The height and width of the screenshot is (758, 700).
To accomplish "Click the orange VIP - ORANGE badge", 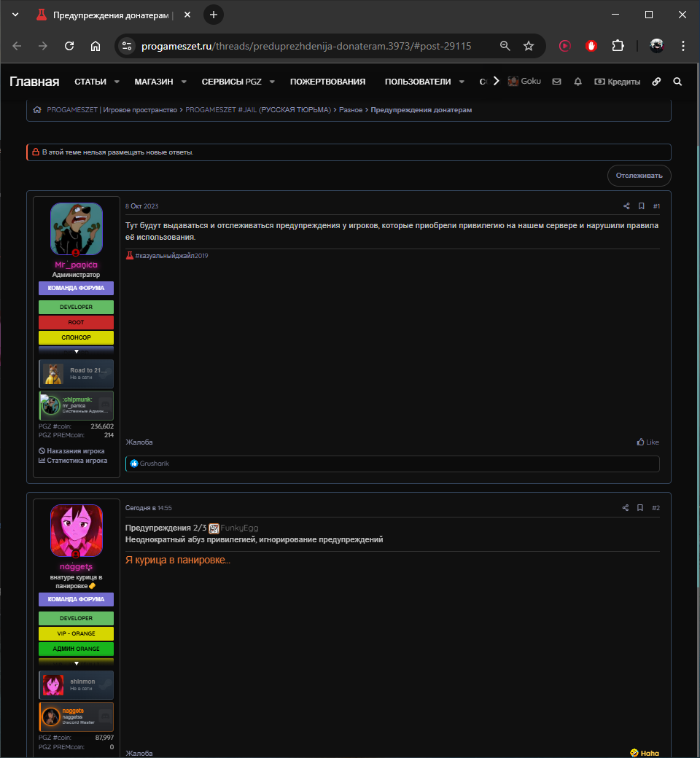I will click(76, 633).
